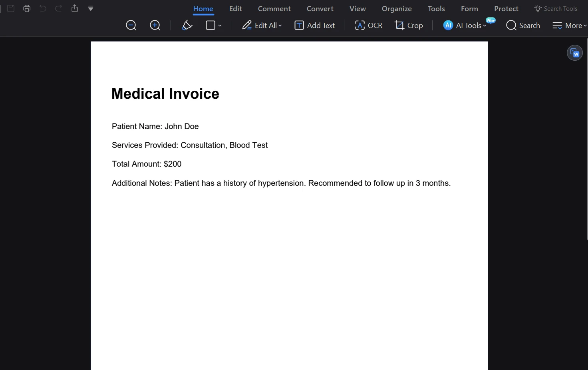Select the Crop tool

409,26
